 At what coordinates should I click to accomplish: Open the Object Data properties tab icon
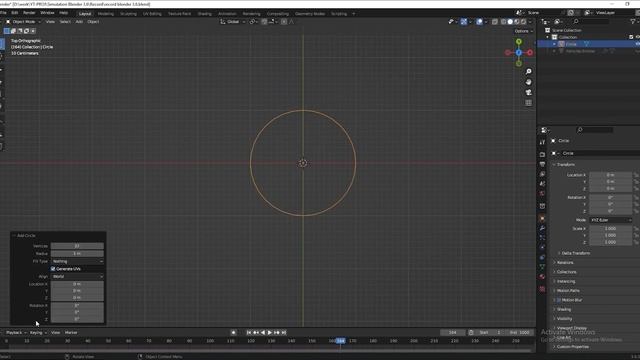coord(542,267)
